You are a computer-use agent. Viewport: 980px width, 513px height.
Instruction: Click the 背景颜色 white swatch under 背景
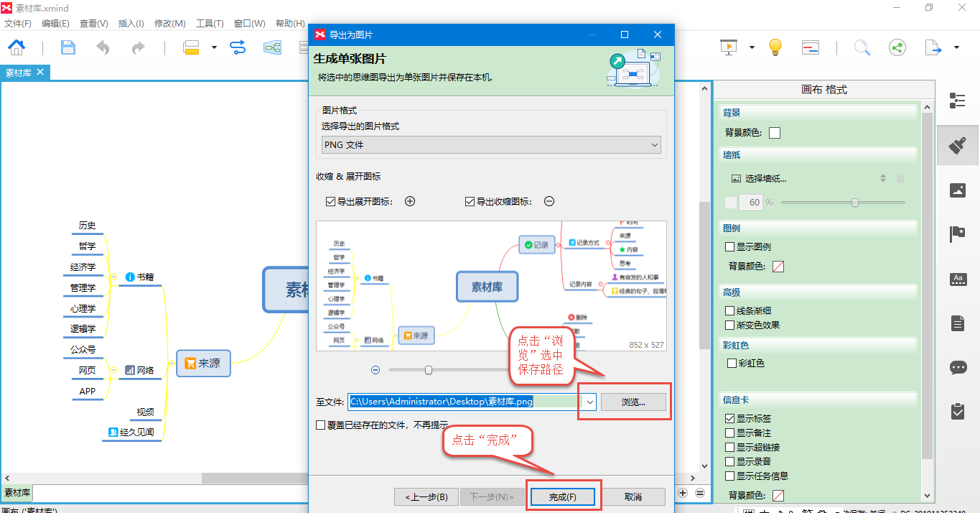(x=775, y=133)
